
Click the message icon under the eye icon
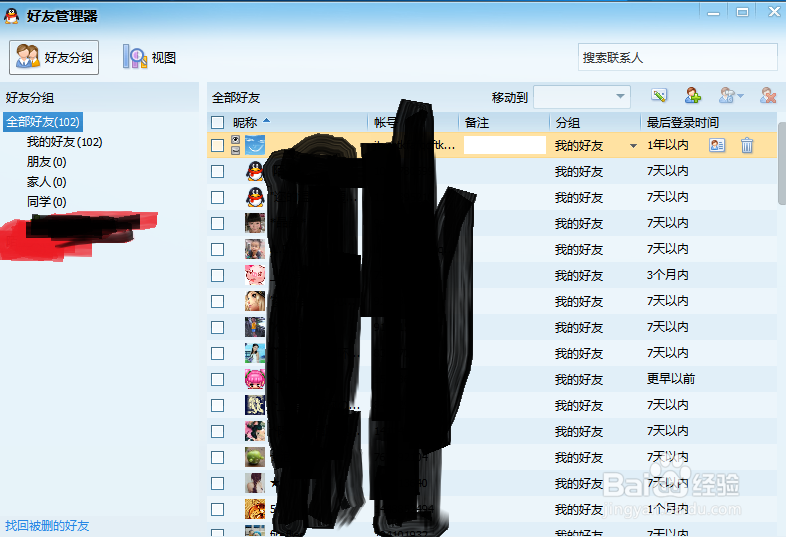236,150
